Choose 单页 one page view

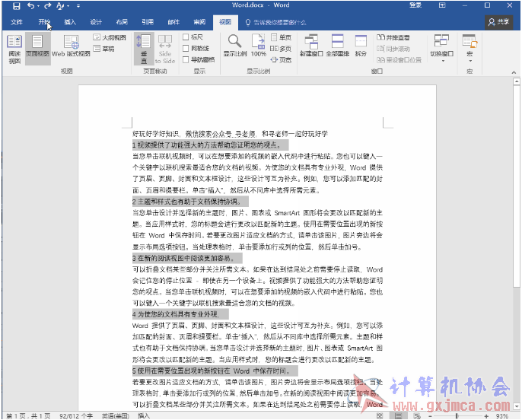[x=281, y=37]
